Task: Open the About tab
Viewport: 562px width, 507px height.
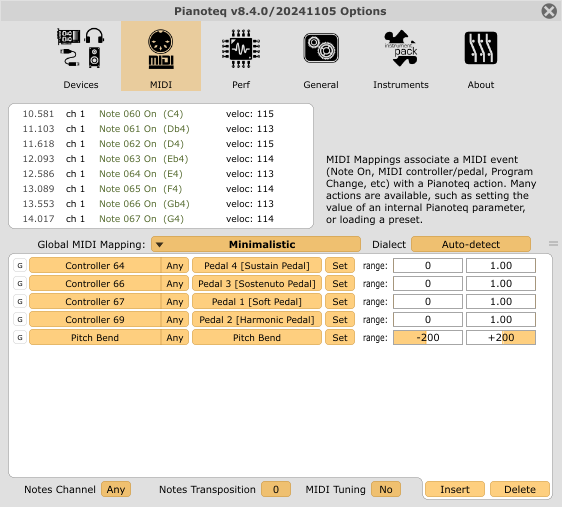Action: click(481, 57)
